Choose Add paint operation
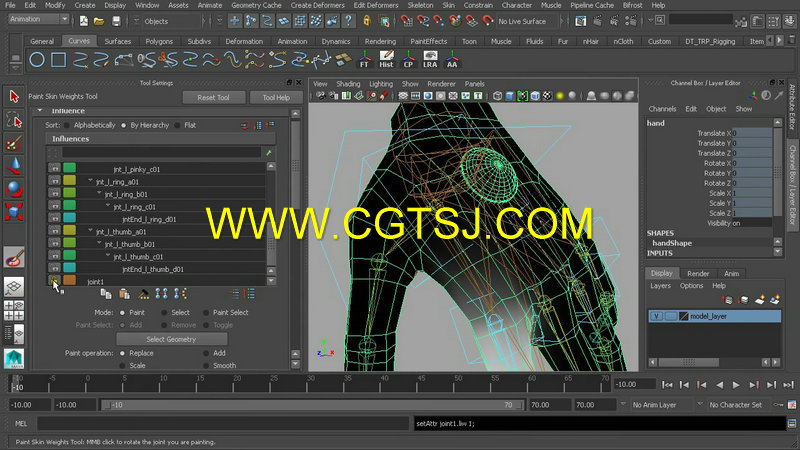The image size is (800, 450). [x=206, y=353]
